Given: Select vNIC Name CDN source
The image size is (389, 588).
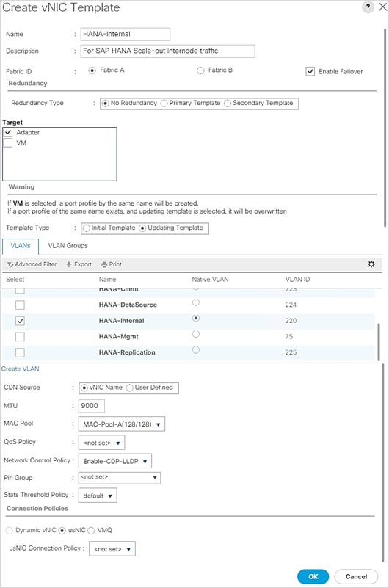Looking at the screenshot, I should pyautogui.click(x=84, y=388).
